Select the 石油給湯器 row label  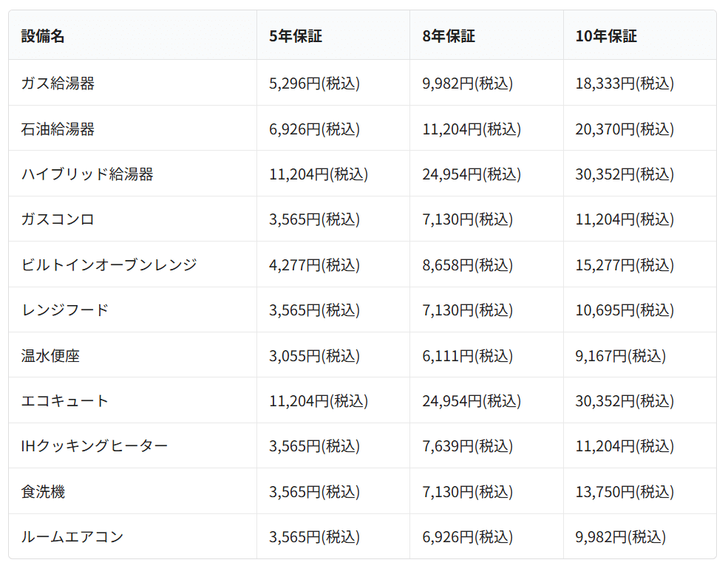click(58, 129)
